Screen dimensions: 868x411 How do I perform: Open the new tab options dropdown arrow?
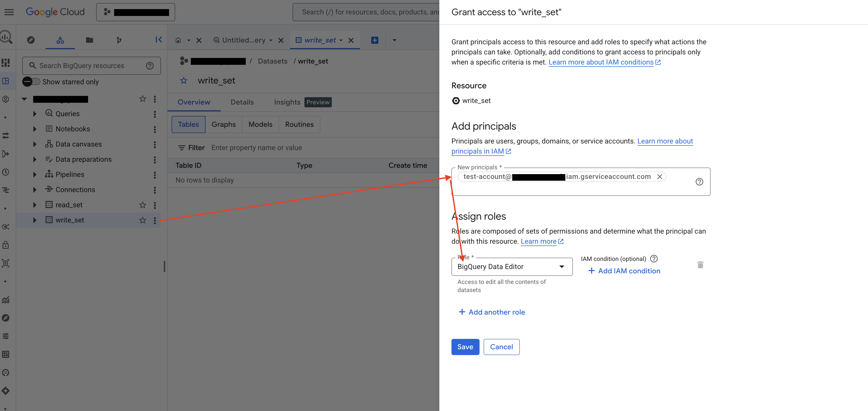coord(394,40)
